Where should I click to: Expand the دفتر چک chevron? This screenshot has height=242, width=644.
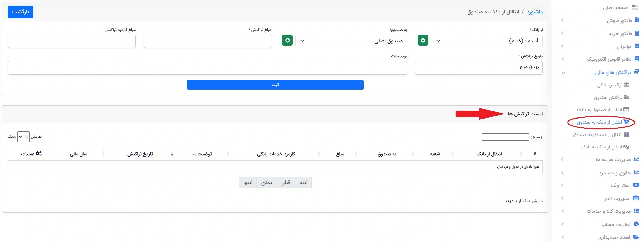pos(563,185)
